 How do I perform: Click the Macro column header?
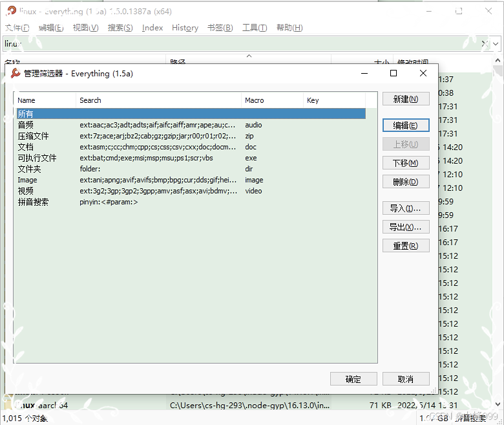[272, 100]
